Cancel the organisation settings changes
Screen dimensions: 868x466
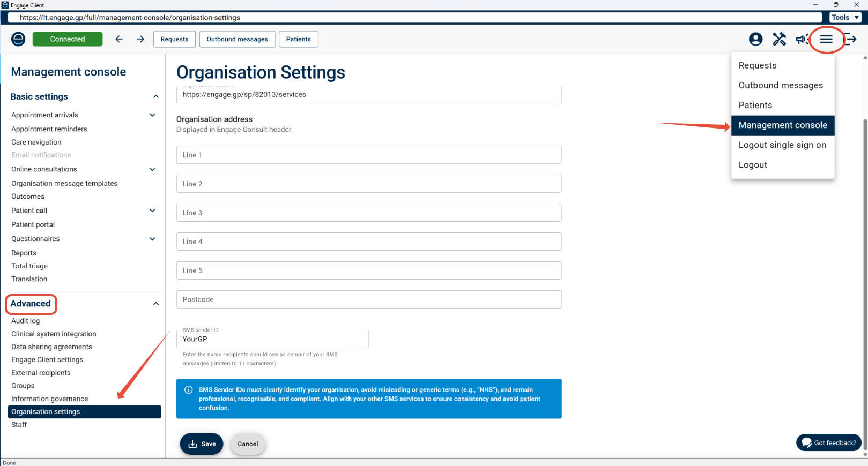click(x=248, y=444)
